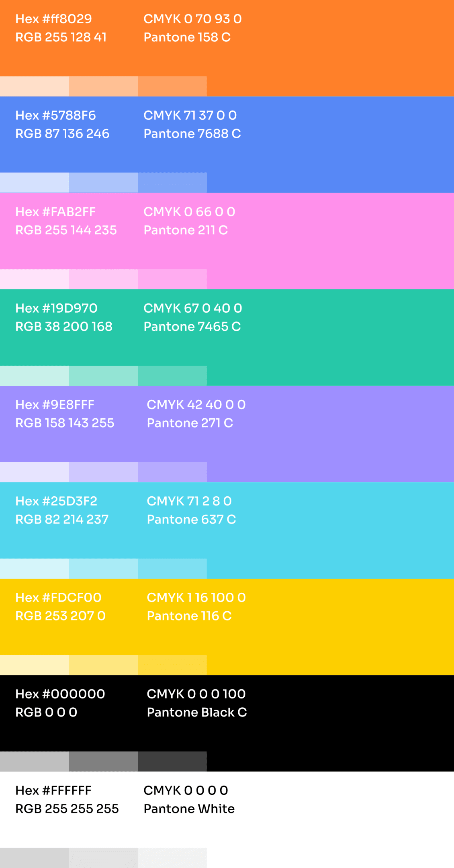Click the leftmost gray swatch under white
Viewport: 454px width, 868px height.
click(34, 858)
